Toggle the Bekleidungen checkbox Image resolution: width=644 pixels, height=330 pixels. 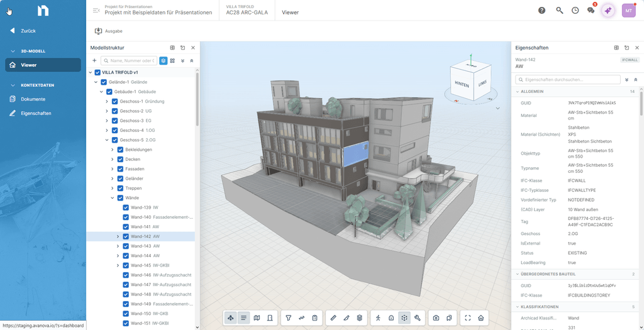120,150
